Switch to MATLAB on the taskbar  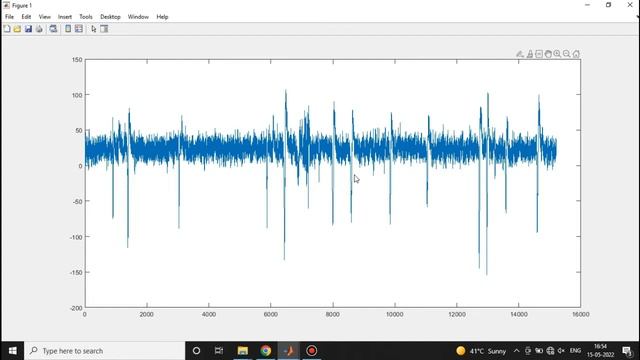tap(289, 351)
